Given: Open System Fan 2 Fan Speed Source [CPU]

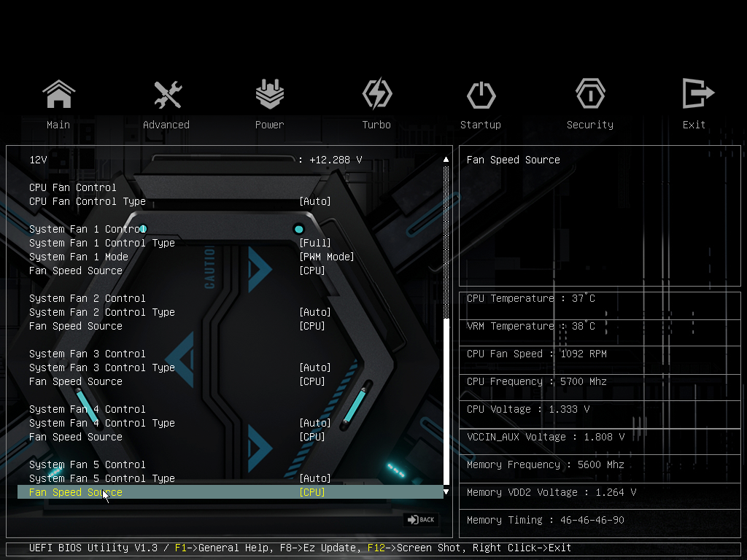Looking at the screenshot, I should click(312, 326).
